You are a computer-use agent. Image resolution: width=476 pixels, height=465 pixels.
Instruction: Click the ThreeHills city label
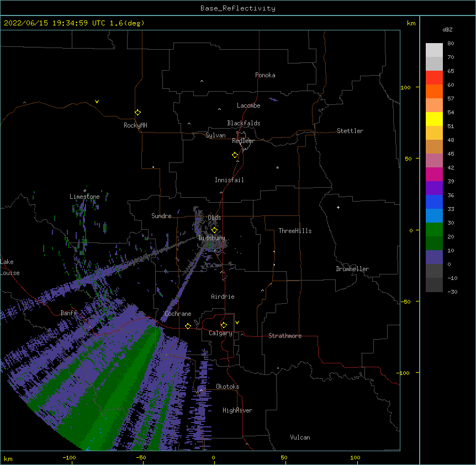coord(295,231)
